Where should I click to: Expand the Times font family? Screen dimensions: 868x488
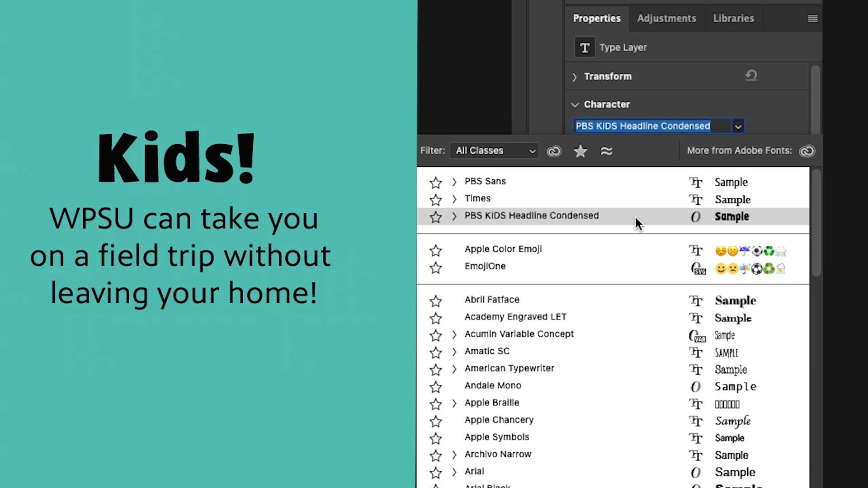(x=454, y=199)
